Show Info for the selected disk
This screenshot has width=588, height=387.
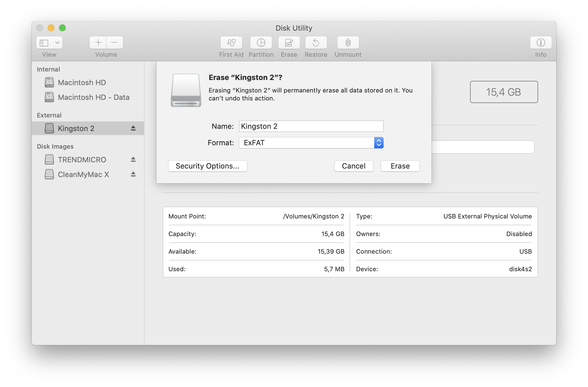pyautogui.click(x=540, y=43)
